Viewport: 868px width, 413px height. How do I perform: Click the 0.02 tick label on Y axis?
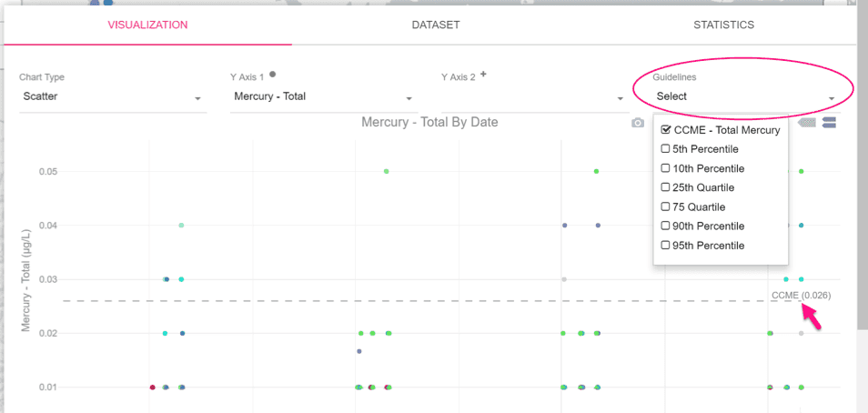[x=47, y=333]
